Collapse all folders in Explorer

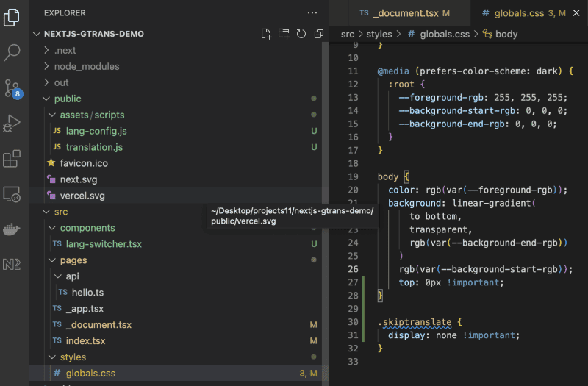tap(318, 34)
